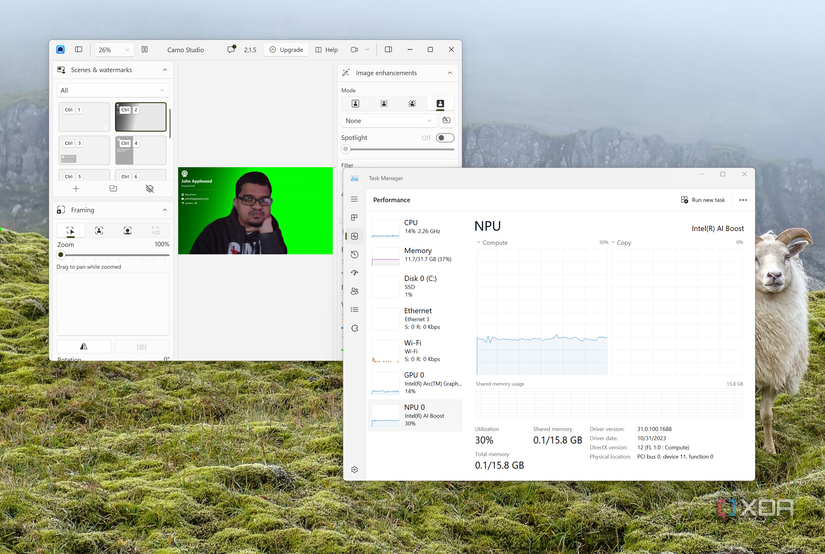The image size is (825, 554).
Task: Open the Task Manager more options ellipsis
Action: [743, 200]
